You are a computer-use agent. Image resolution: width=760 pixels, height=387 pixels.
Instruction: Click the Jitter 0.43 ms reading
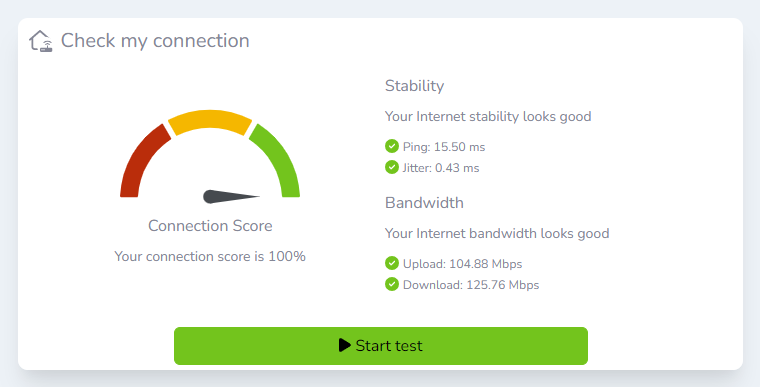point(441,168)
